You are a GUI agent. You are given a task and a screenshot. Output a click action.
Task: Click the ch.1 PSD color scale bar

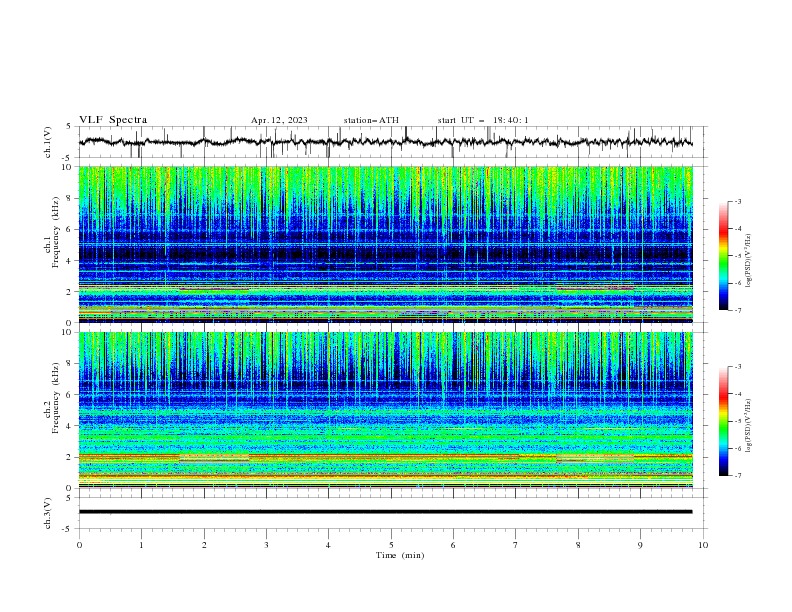(724, 255)
